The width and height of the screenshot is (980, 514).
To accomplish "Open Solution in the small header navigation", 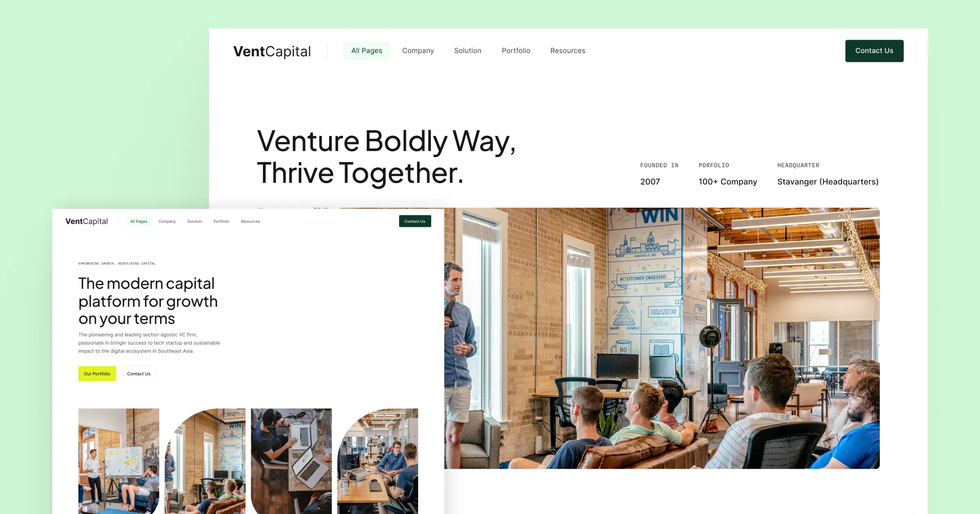I will point(194,222).
